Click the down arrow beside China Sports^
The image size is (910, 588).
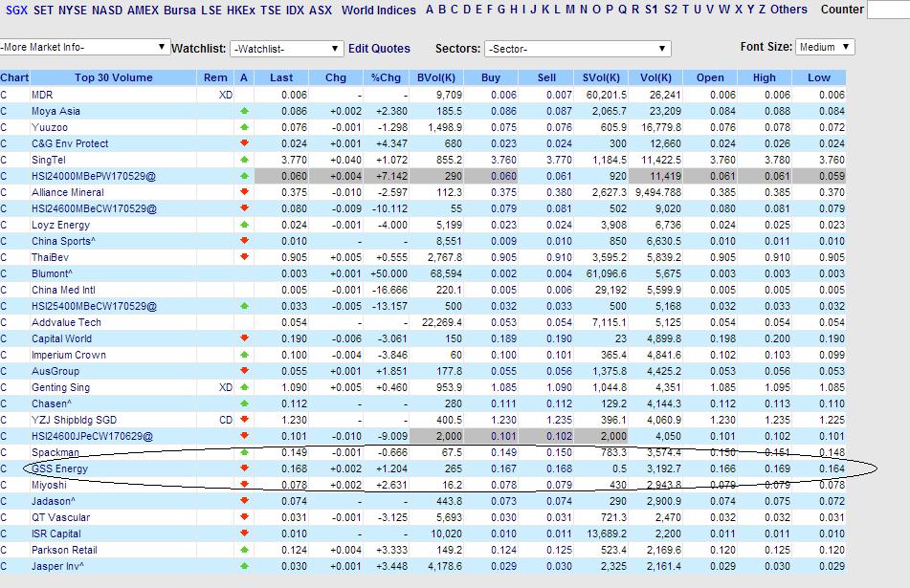(x=244, y=240)
